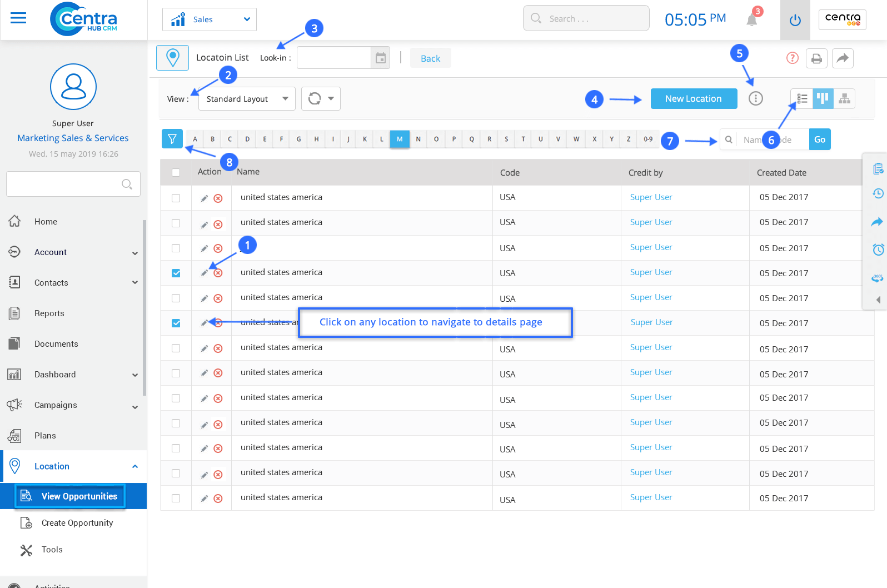The image size is (887, 588).
Task: Click the Look-in calendar icon
Action: pyautogui.click(x=381, y=58)
